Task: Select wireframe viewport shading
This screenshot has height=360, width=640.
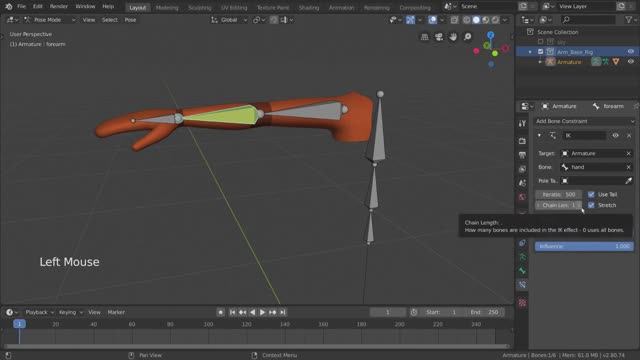Action: (x=467, y=20)
